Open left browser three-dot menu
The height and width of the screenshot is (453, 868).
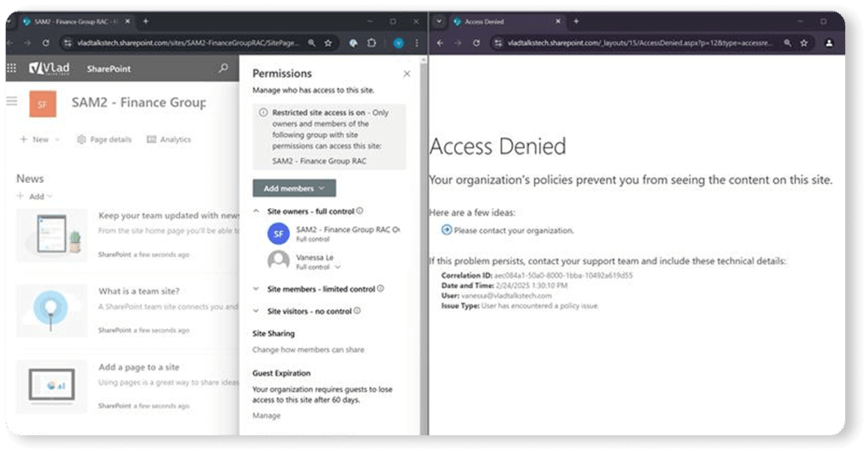(x=416, y=42)
